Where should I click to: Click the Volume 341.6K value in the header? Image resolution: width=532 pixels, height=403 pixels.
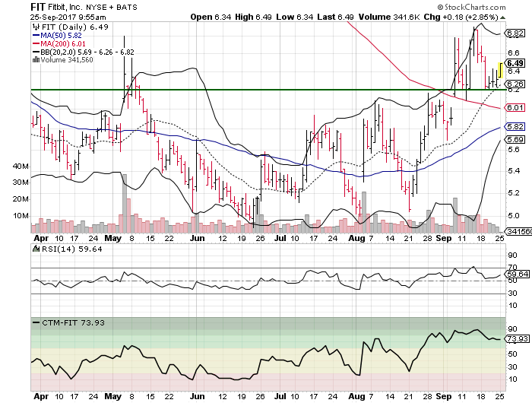click(389, 17)
